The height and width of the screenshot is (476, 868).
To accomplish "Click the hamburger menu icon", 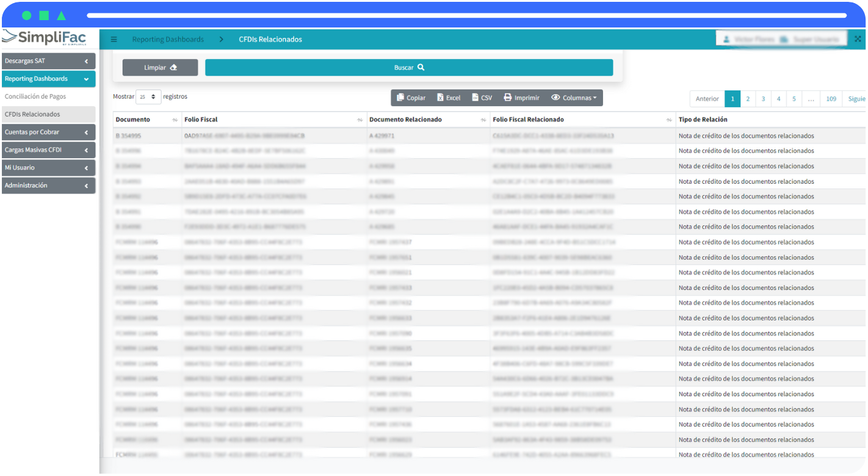I will [x=114, y=40].
